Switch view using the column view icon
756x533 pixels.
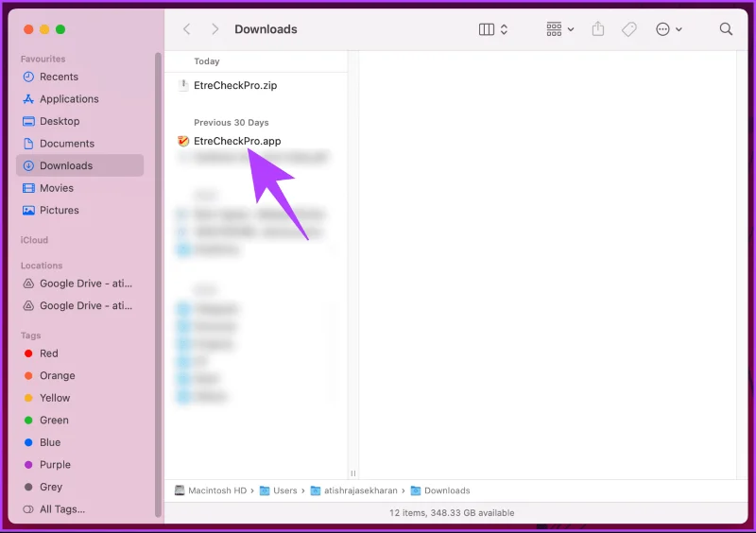coord(487,29)
